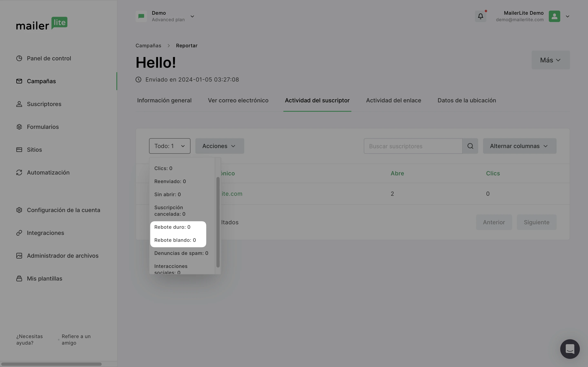The image size is (588, 367).
Task: Click the search magnifier icon
Action: [x=470, y=146]
